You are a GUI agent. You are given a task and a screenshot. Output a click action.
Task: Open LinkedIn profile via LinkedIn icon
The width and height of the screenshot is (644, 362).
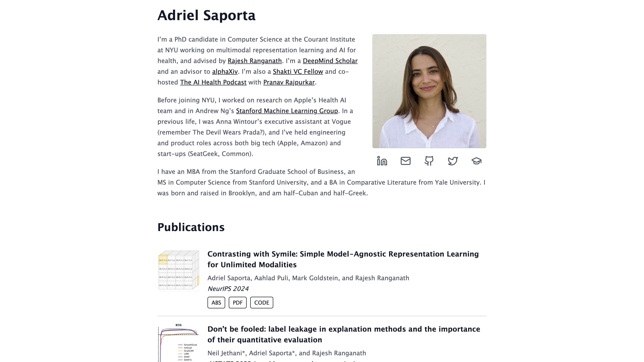pos(382,161)
